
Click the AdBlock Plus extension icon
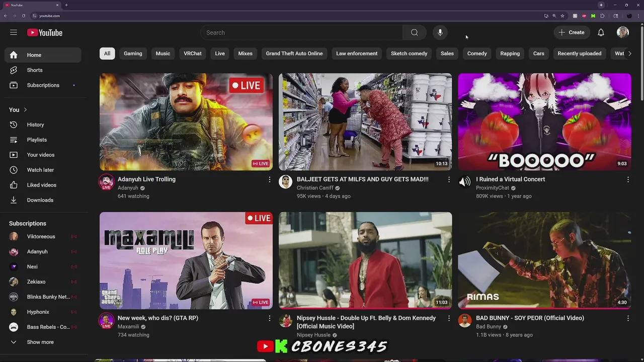point(584,16)
